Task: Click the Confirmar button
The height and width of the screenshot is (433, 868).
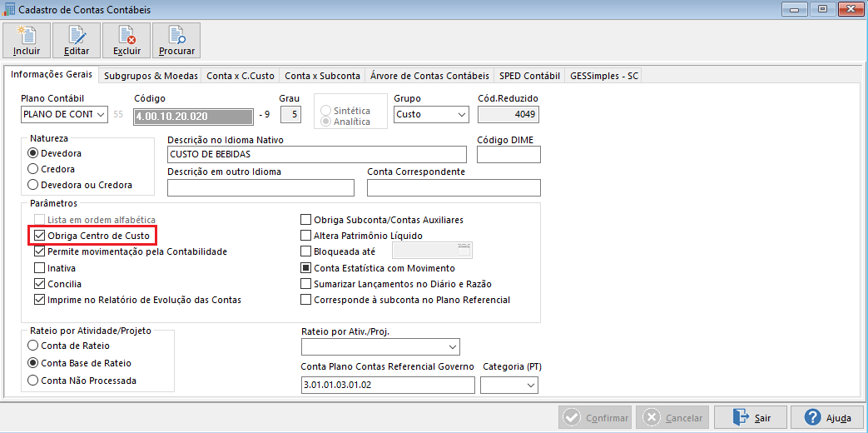Action: tap(595, 418)
